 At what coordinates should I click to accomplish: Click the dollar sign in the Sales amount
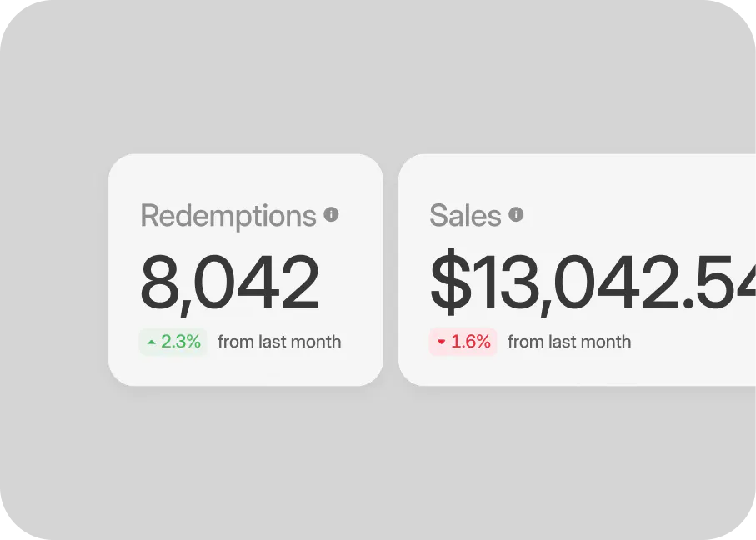click(x=450, y=283)
